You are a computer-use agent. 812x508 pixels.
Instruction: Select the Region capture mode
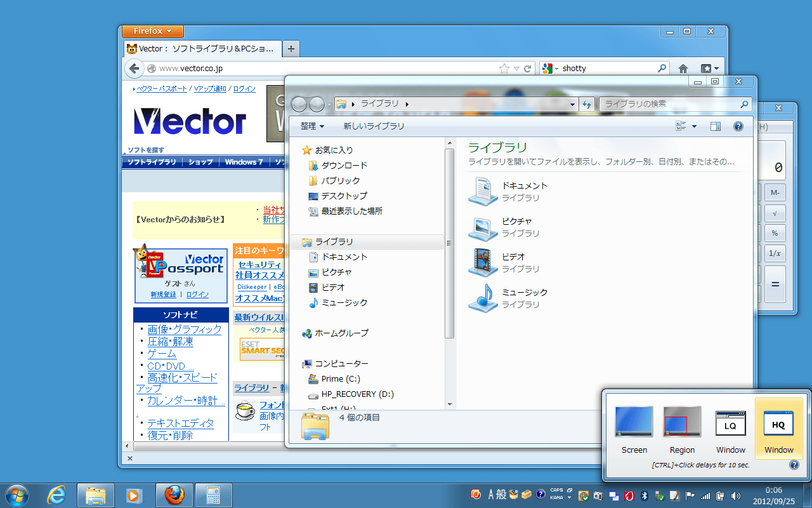682,431
